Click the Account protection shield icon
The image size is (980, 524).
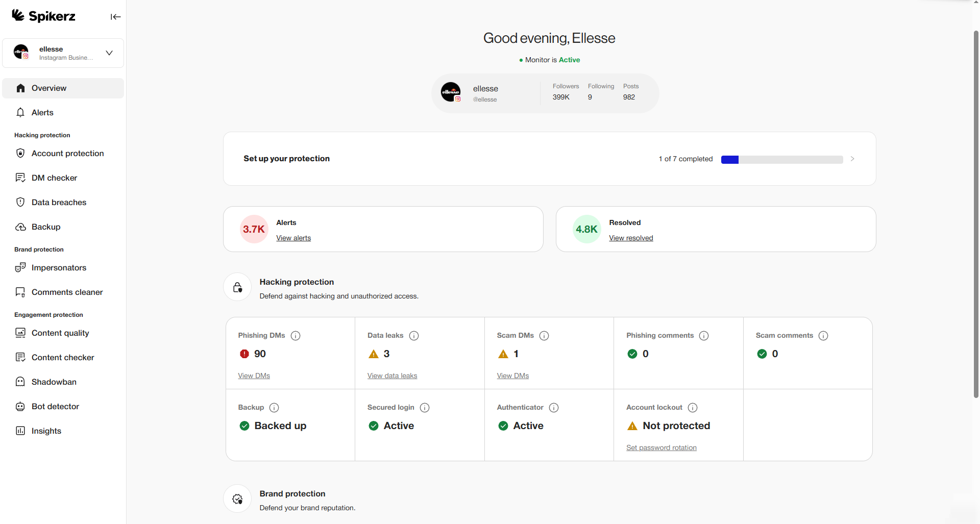[20, 154]
